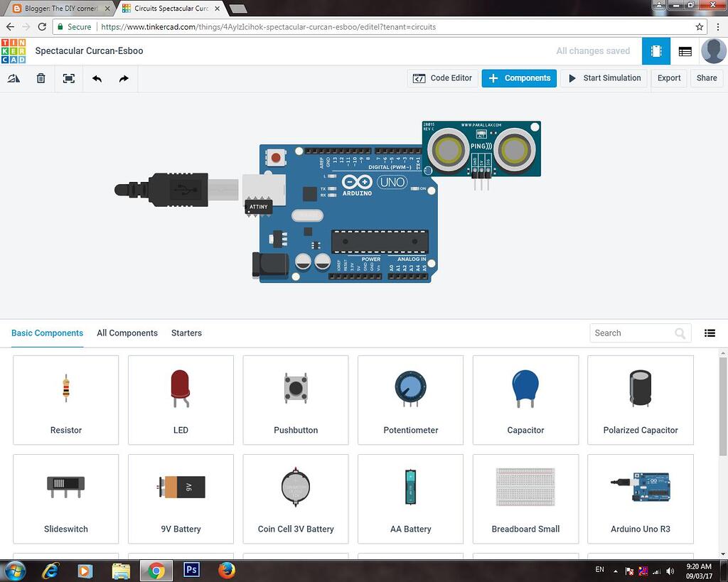Open the profile avatar menu
The image size is (728, 582).
tap(713, 51)
